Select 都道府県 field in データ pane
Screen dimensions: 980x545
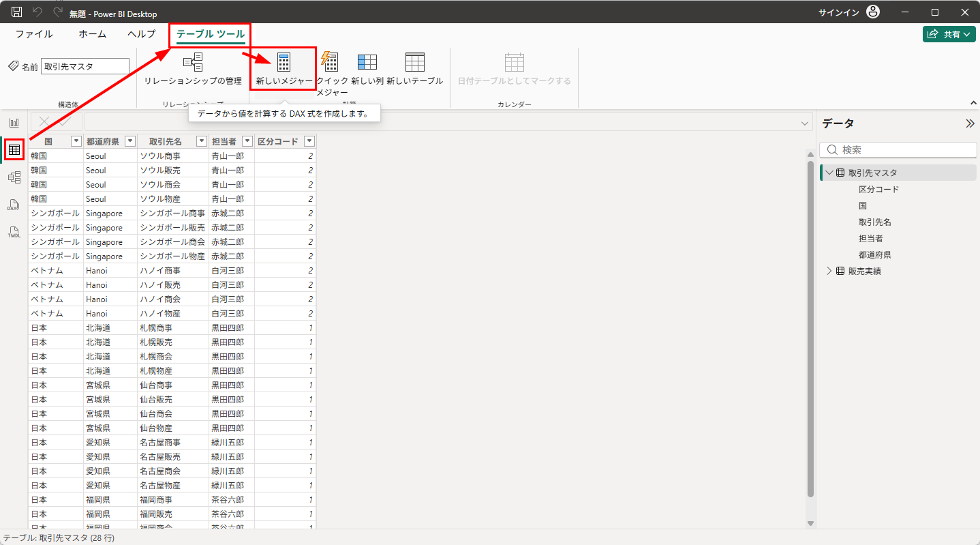pos(874,254)
